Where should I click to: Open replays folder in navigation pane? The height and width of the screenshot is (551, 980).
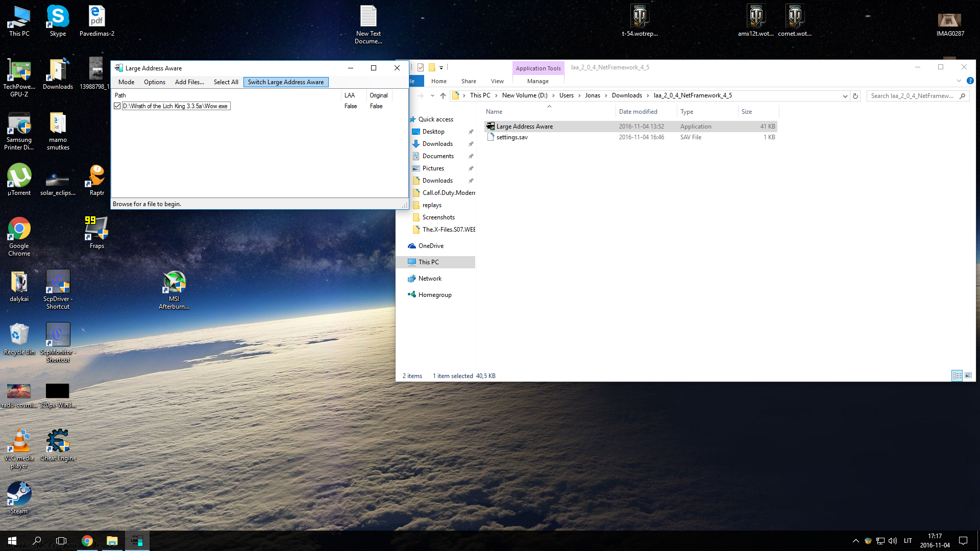[432, 205]
